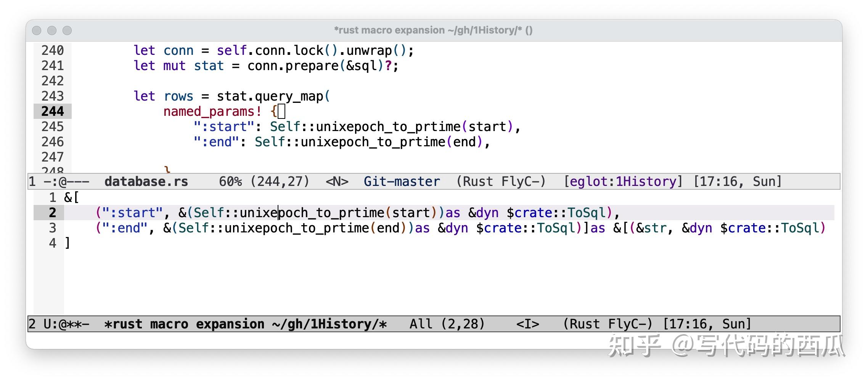Click the window title bar text
Image resolution: width=868 pixels, height=381 pixels.
click(x=433, y=30)
